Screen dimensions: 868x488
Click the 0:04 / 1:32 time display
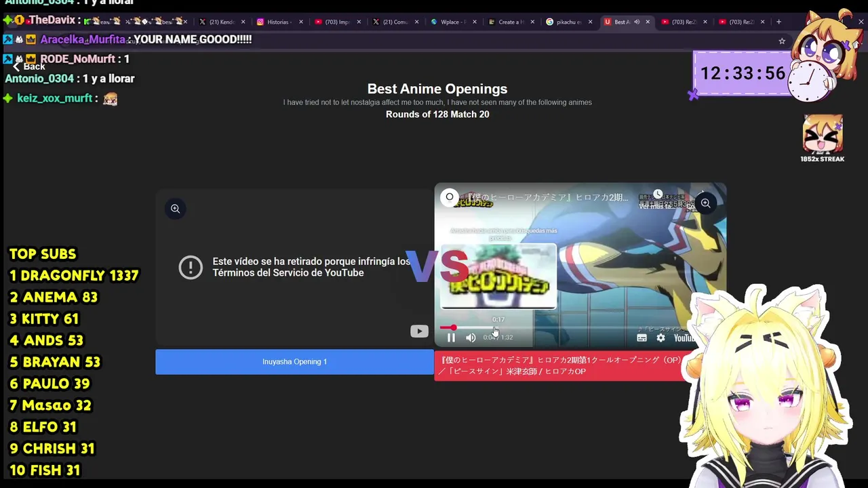click(498, 338)
